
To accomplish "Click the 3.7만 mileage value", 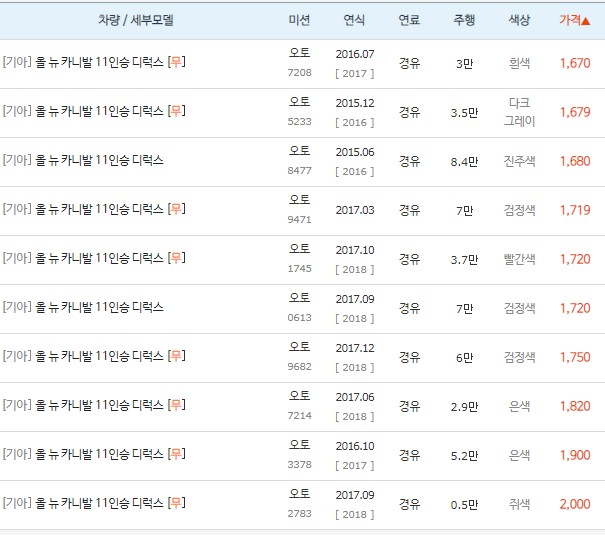I will coord(464,260).
